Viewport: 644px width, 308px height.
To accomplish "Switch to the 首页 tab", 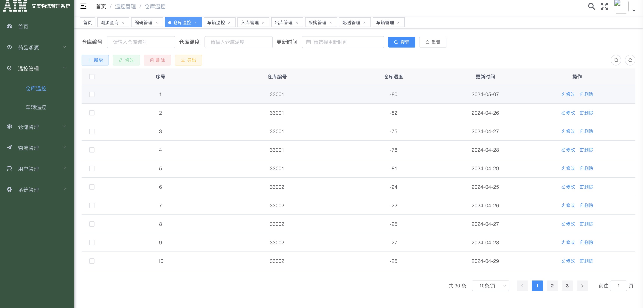I will (x=88, y=22).
